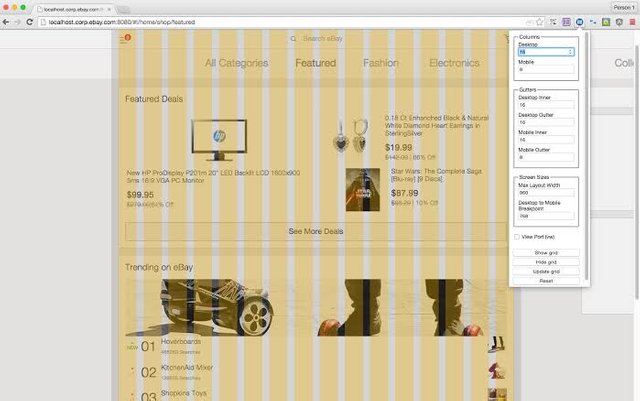Focus the Mobile columns field
640x401 pixels.
546,70
